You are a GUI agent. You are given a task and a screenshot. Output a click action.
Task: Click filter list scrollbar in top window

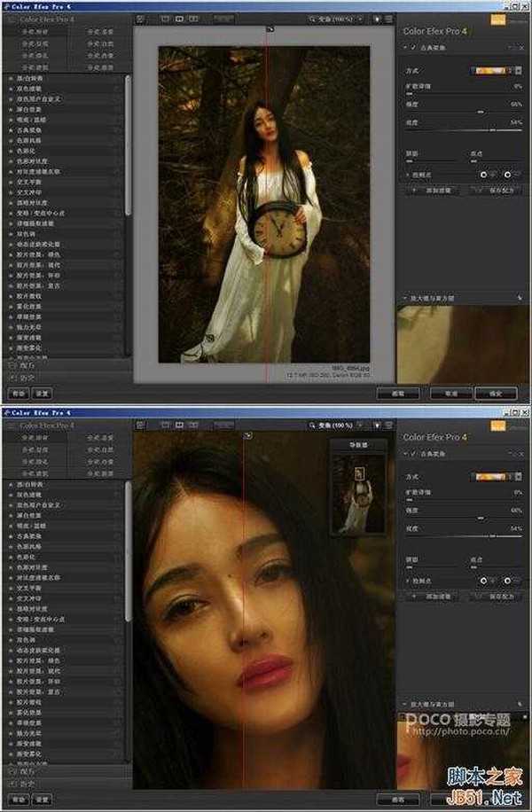(x=128, y=145)
